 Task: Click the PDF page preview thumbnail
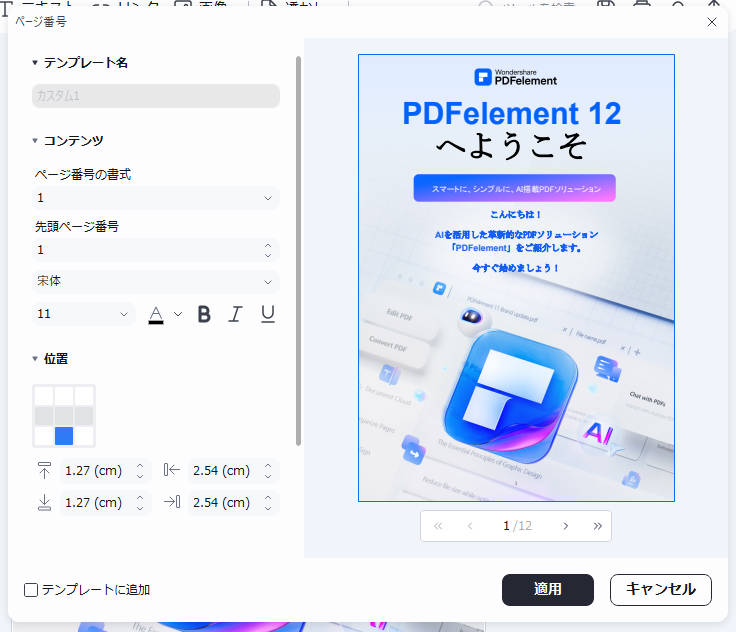point(516,278)
